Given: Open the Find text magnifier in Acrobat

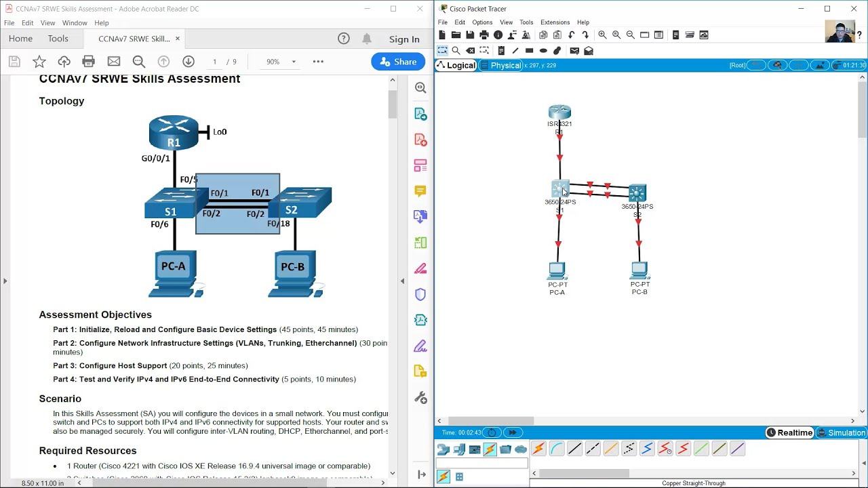Looking at the screenshot, I should (138, 62).
